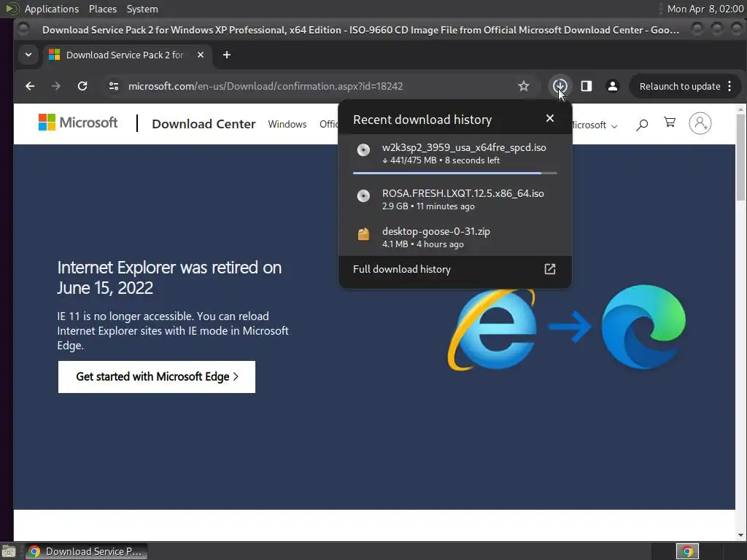Switch to Download Service P... taskbar window
The image size is (747, 560).
click(86, 551)
